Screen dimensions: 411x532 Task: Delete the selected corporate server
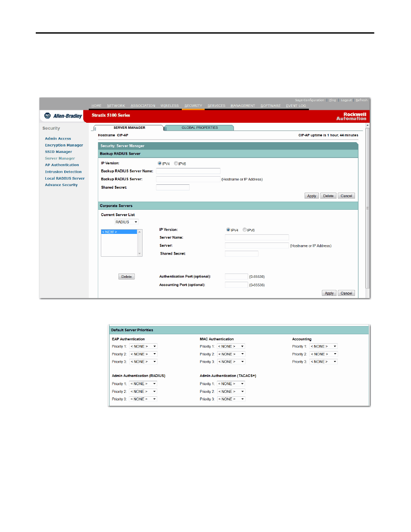tap(127, 277)
